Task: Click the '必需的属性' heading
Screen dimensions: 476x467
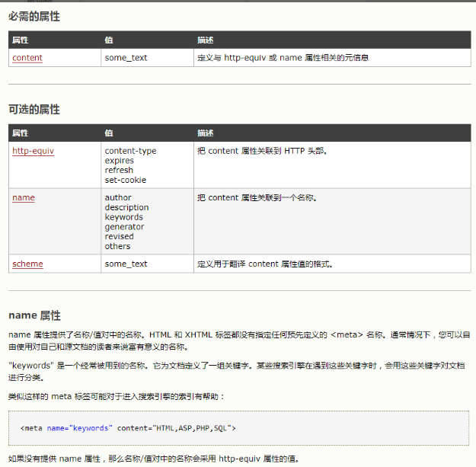Action: tap(34, 17)
